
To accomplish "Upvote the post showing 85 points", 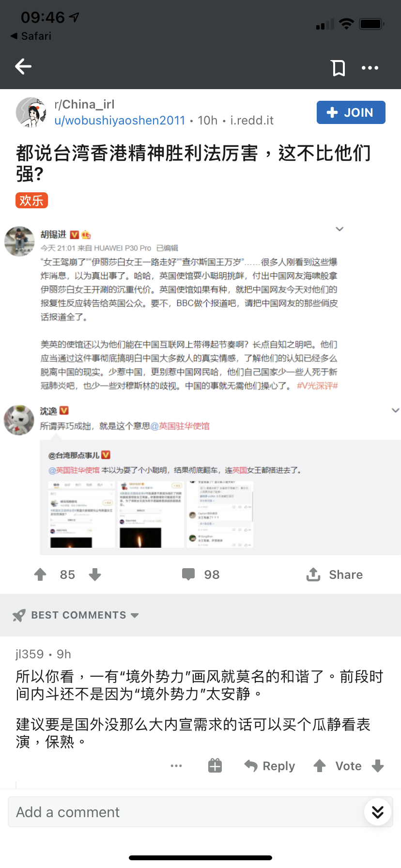I will tap(41, 574).
